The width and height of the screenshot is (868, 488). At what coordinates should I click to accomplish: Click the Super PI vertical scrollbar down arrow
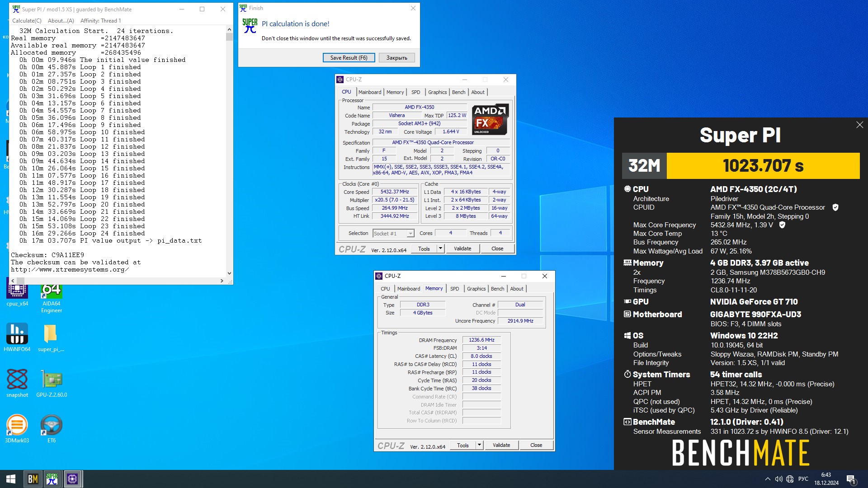pos(229,273)
